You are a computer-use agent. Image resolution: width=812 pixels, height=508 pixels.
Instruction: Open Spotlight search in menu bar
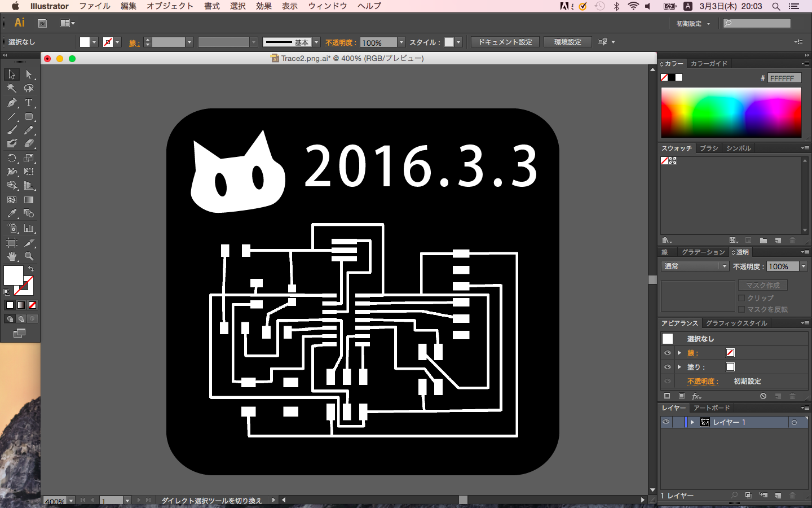[x=776, y=6]
